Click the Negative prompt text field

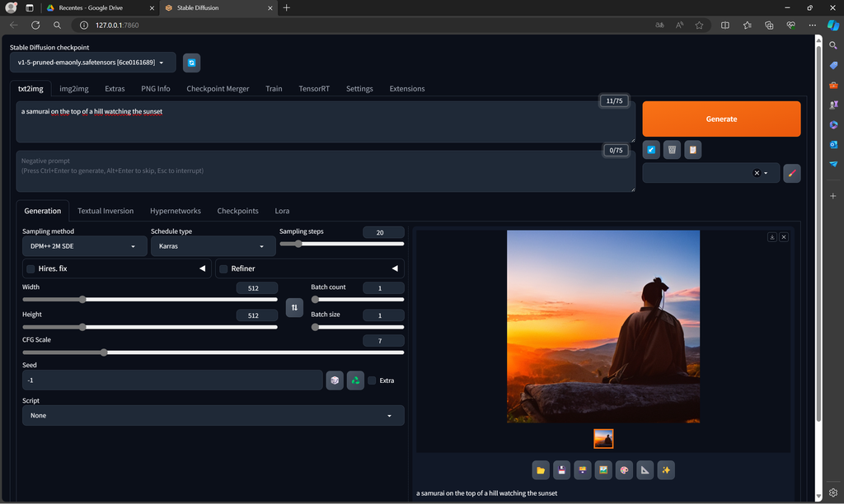point(326,171)
